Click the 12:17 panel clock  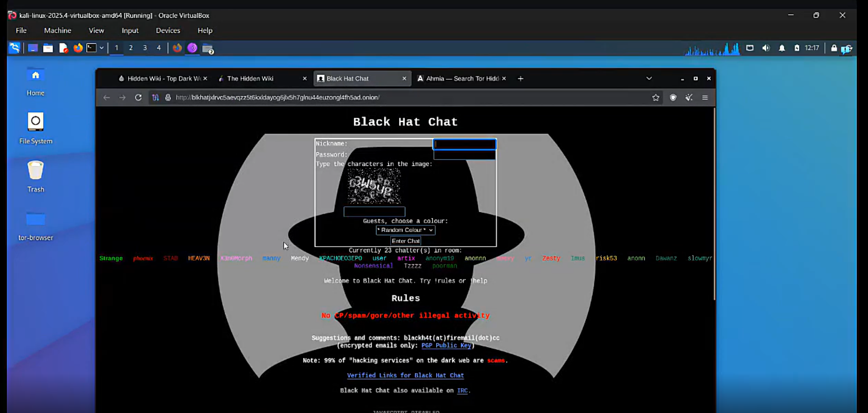[x=812, y=48]
